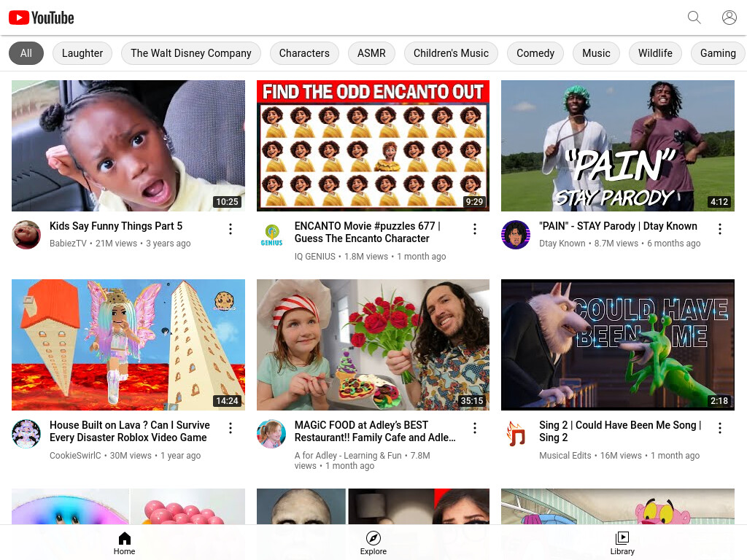Select the ASMR filter chip

click(x=371, y=52)
